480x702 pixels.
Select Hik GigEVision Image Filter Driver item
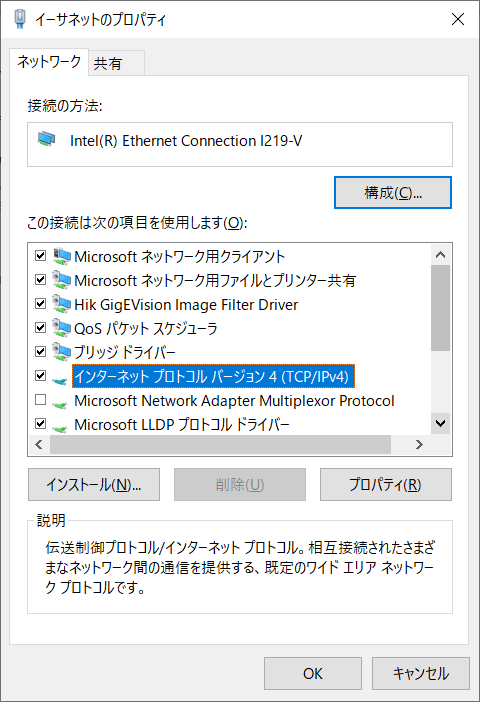(186, 304)
